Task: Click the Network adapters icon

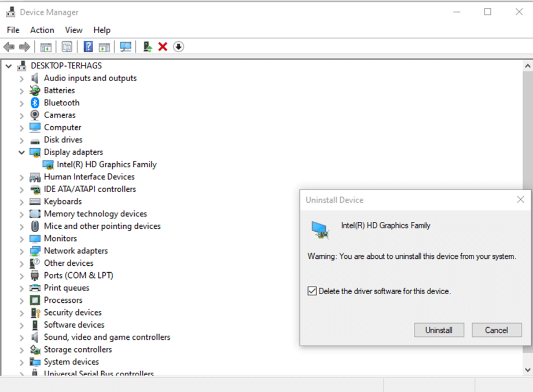Action: click(x=35, y=251)
